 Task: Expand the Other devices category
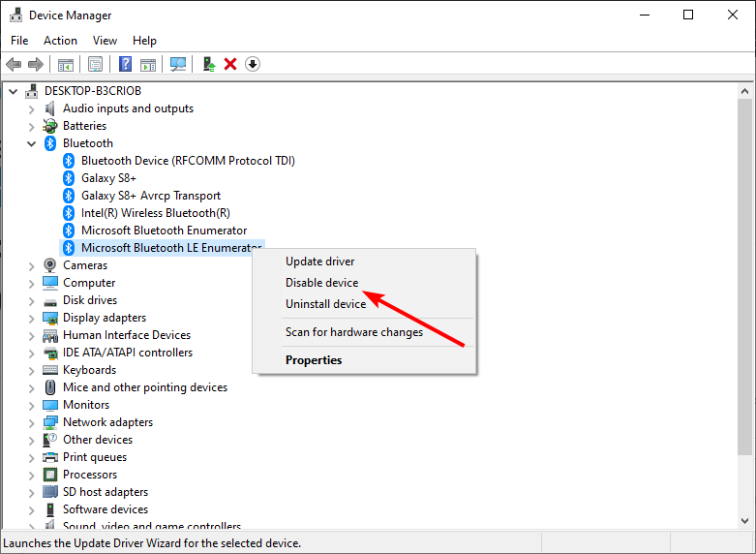(31, 441)
